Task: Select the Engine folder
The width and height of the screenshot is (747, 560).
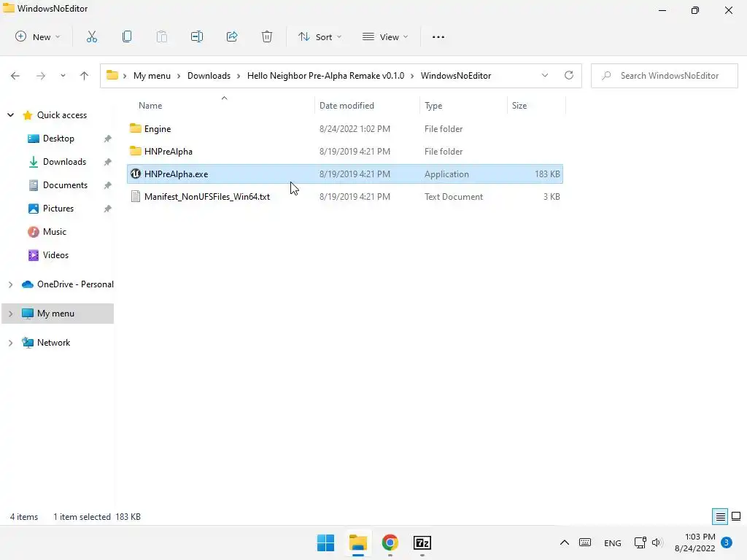Action: [345, 128]
